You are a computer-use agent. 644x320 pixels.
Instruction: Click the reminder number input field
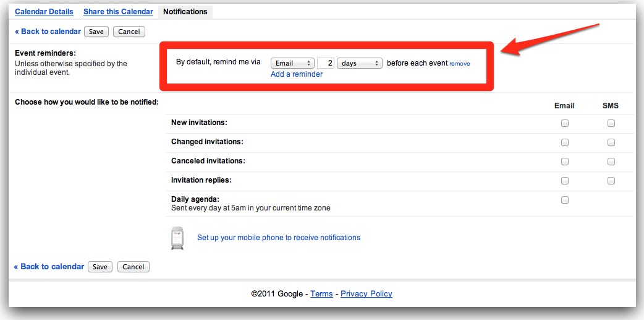tap(326, 63)
